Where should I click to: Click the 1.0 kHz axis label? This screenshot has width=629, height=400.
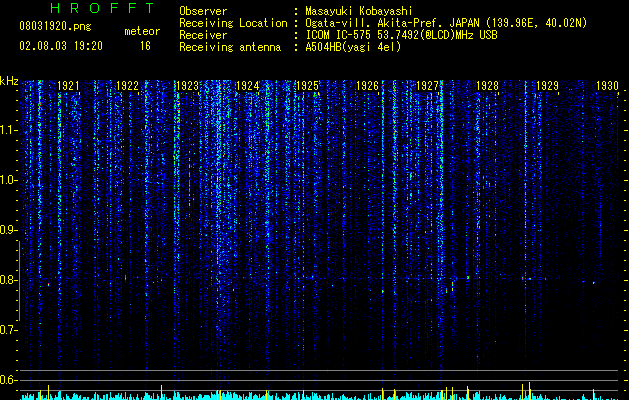(9, 180)
